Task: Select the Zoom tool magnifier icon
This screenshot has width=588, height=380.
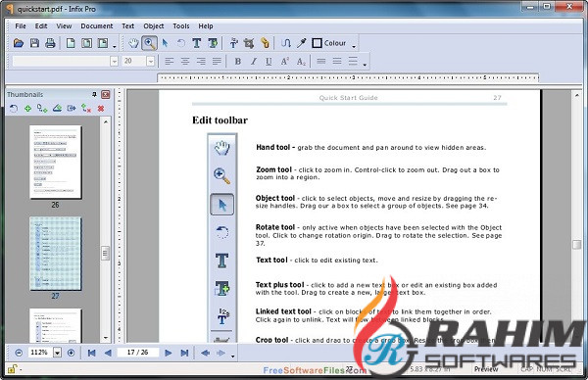Action: click(x=149, y=43)
